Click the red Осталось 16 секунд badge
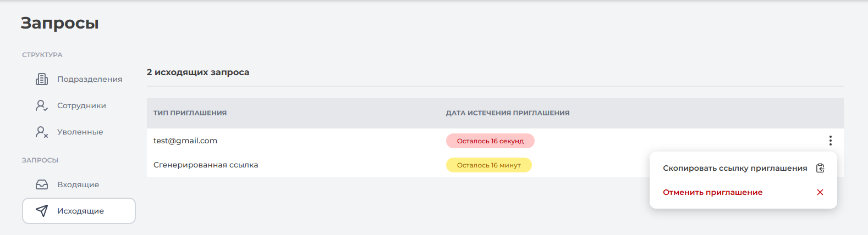The height and width of the screenshot is (235, 868). click(x=490, y=141)
